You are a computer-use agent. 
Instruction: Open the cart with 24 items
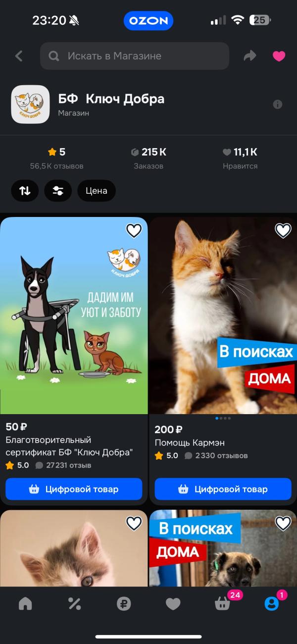pos(222,602)
